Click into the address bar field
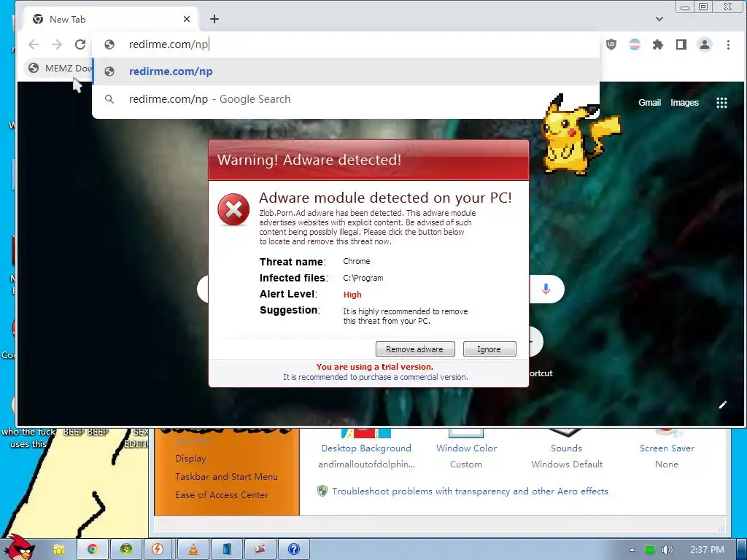747x560 pixels. 346,44
